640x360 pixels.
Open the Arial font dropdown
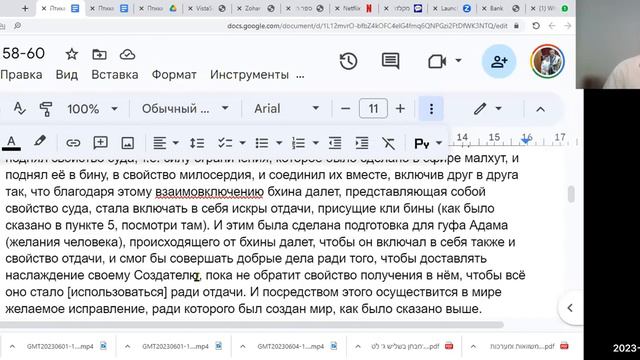[286, 109]
